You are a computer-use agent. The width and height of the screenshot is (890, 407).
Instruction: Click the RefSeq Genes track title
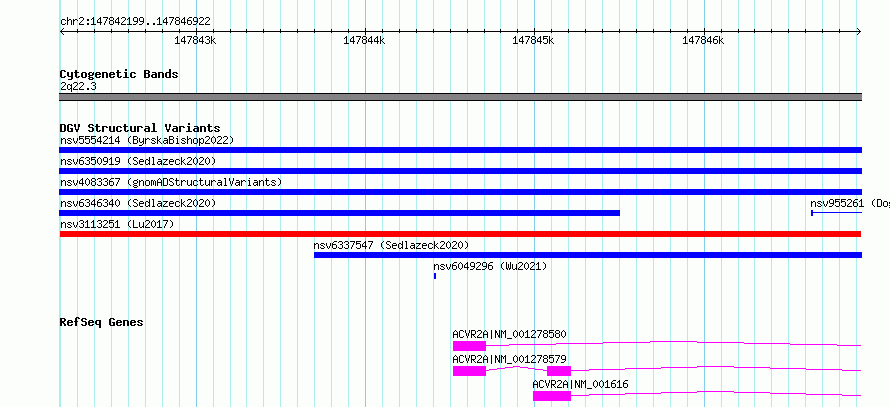[101, 322]
